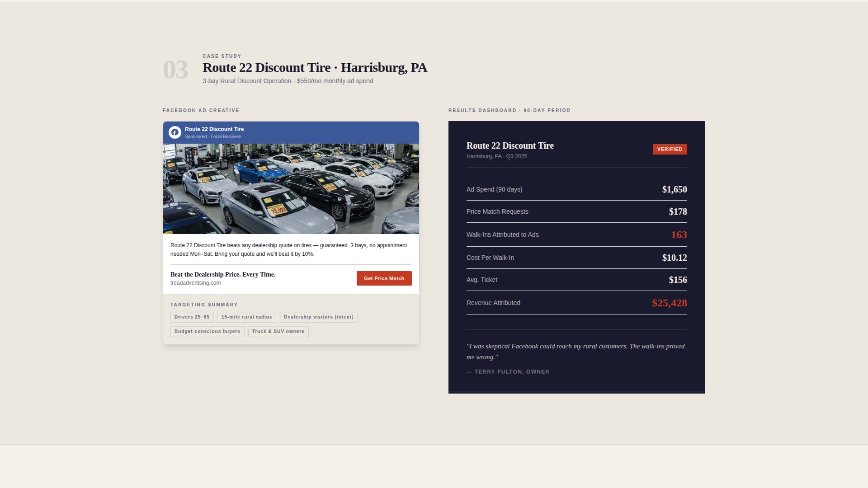
Task: Click the TARGETING SUMMARY heading
Action: tap(204, 305)
